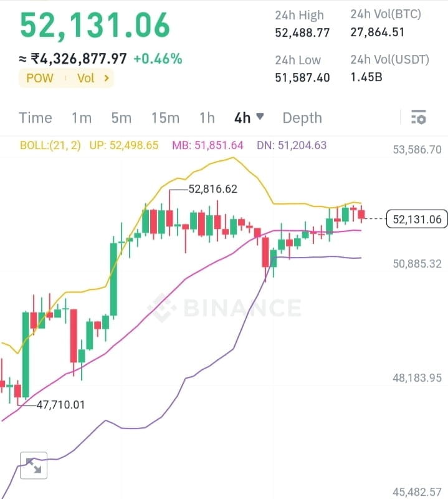Screen dimensions: 448x499
Task: Switch to the 15m timeframe
Action: coord(165,118)
